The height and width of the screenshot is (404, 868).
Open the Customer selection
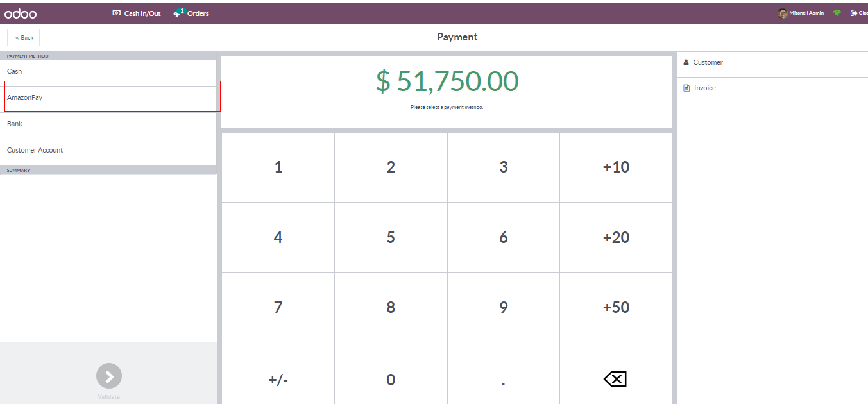[x=708, y=62]
